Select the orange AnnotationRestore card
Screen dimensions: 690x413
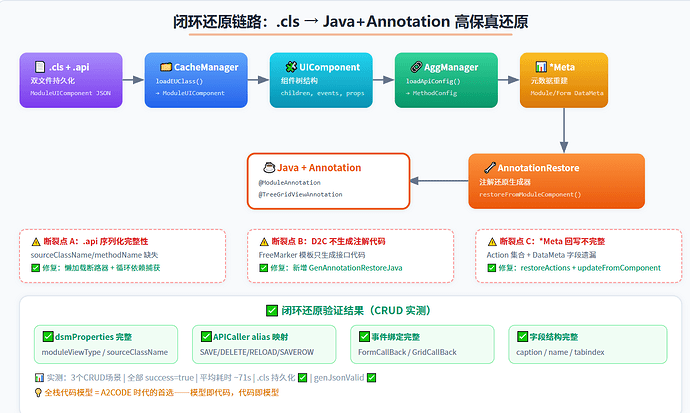557,181
